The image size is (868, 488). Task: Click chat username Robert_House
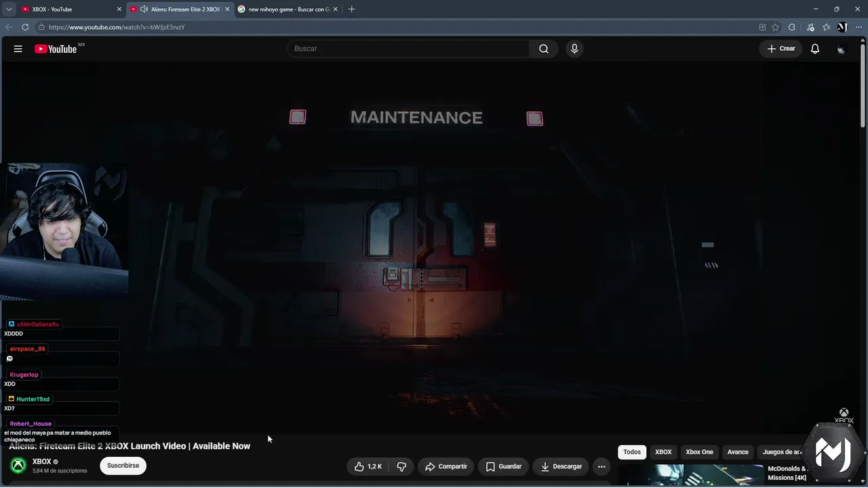[x=31, y=424]
